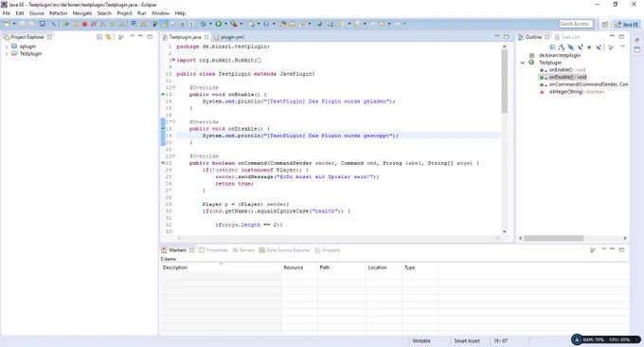Minimize the Markers panel
The image size is (644, 347).
tap(613, 249)
